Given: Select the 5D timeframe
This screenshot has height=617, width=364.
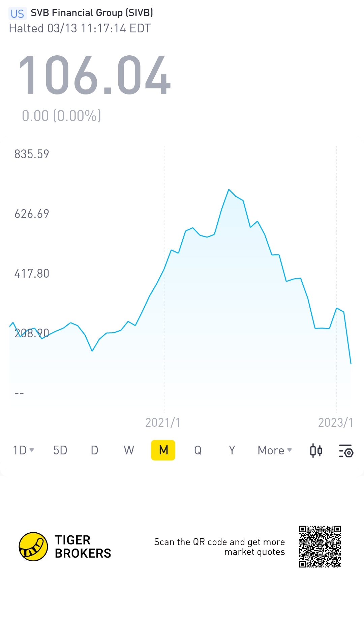Looking at the screenshot, I should point(60,450).
